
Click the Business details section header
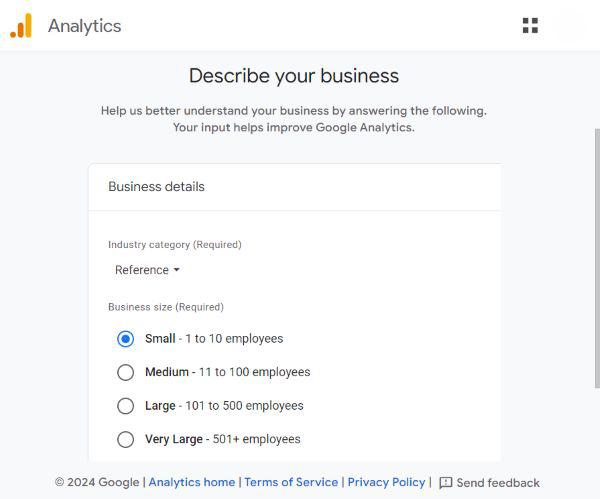[x=157, y=187]
